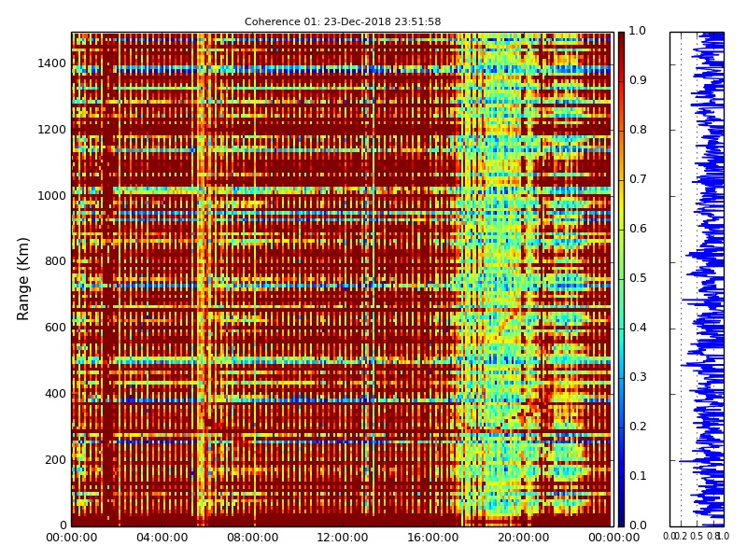The width and height of the screenshot is (747, 560).
Task: Click the colorbar 0.6 value label
Action: tap(638, 229)
